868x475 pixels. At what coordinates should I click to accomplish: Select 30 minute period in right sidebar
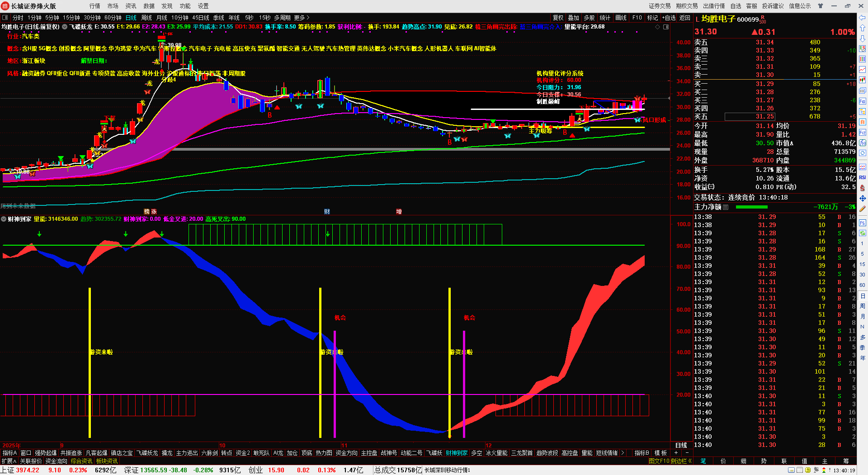(x=863, y=275)
